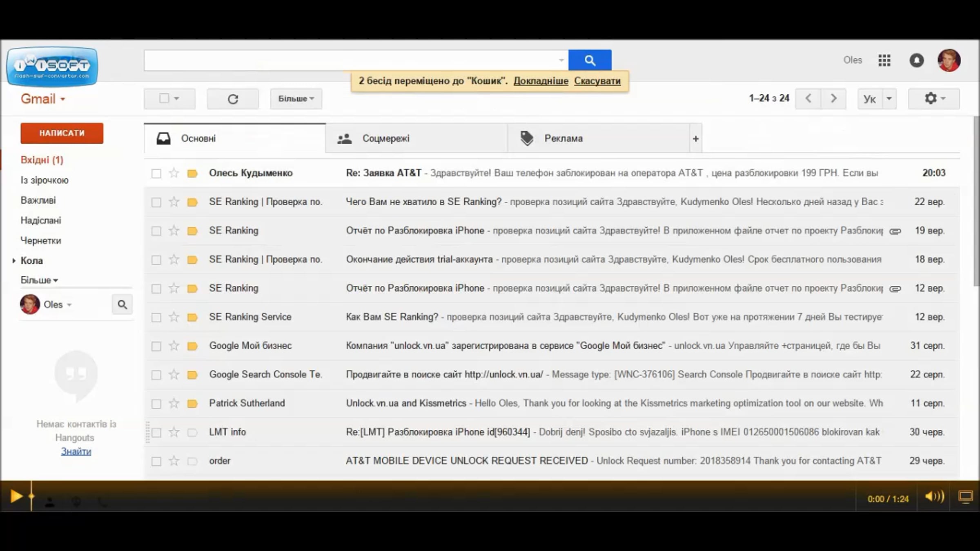Open the Важливі folder
This screenshot has width=980, height=551.
(38, 200)
